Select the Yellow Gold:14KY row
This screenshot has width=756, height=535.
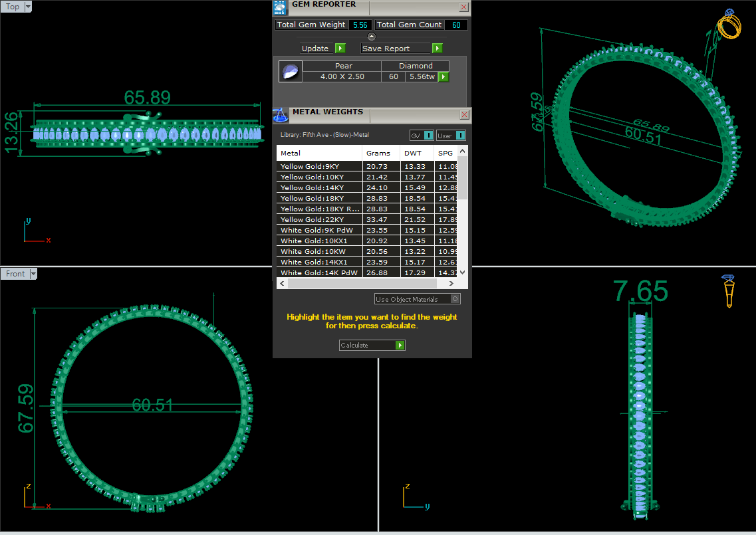pyautogui.click(x=366, y=187)
